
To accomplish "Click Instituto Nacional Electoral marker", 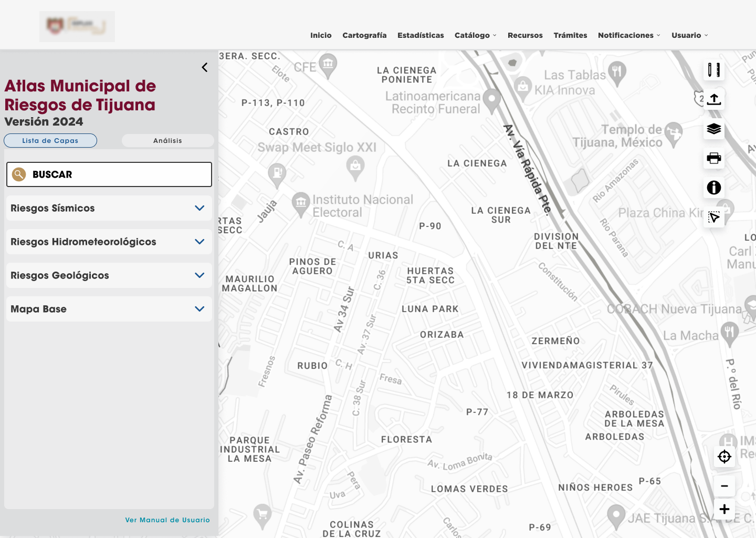I will click(x=301, y=205).
